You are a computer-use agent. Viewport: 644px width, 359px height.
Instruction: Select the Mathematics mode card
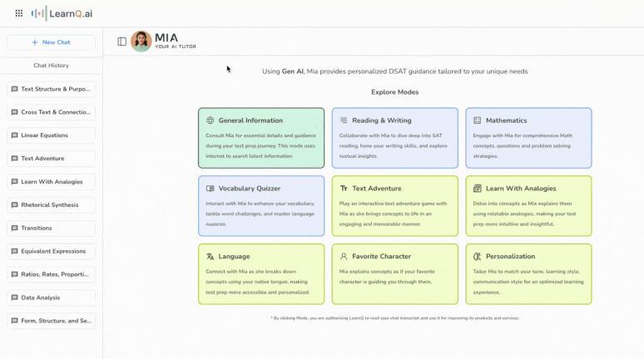coord(528,138)
